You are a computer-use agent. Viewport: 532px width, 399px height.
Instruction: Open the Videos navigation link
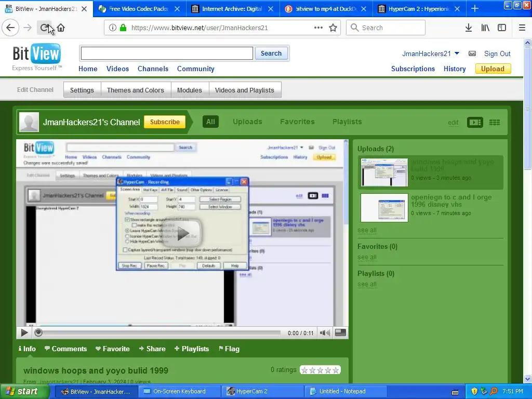click(x=117, y=69)
